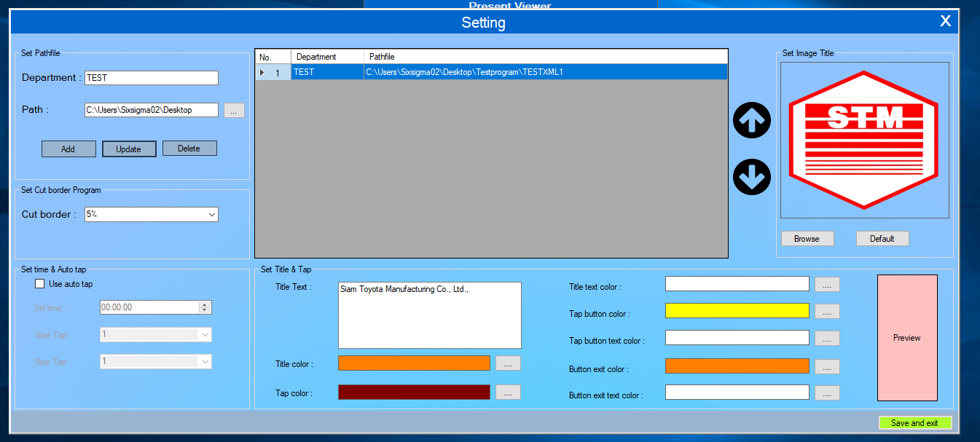
Task: Click the orange Title color swatch
Action: tap(414, 363)
